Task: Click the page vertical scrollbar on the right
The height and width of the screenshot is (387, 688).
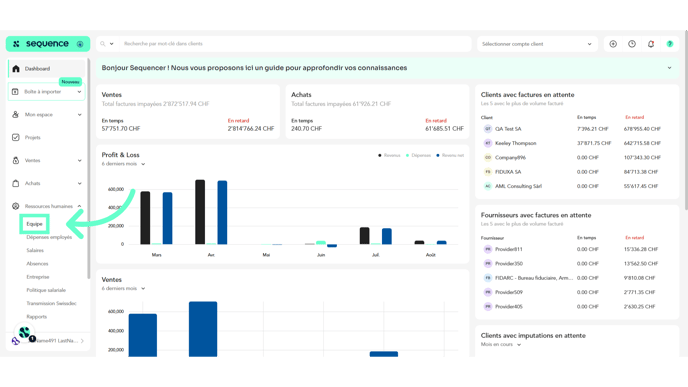Action: (686, 119)
